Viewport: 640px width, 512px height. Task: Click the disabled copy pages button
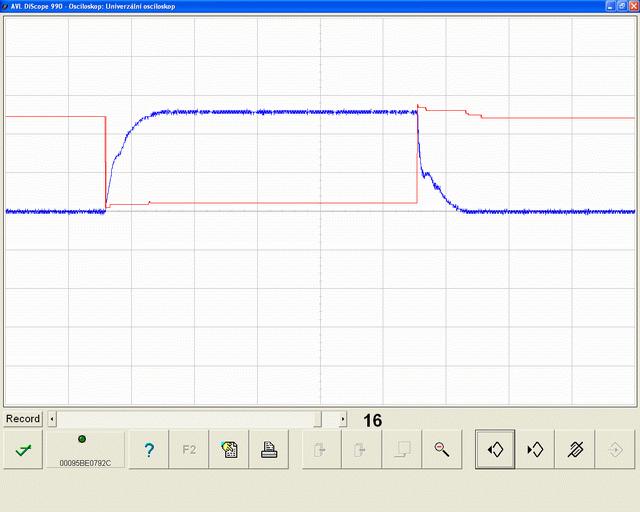click(401, 450)
